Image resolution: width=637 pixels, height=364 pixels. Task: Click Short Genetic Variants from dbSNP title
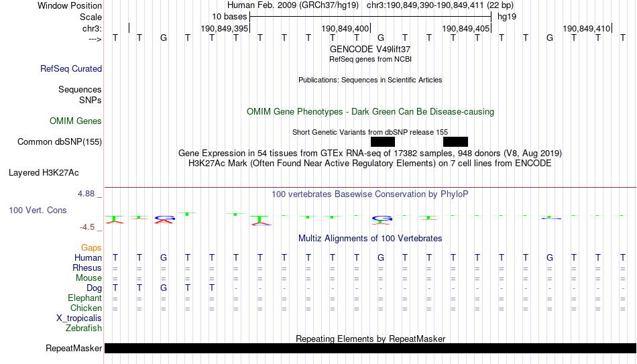[x=370, y=133]
